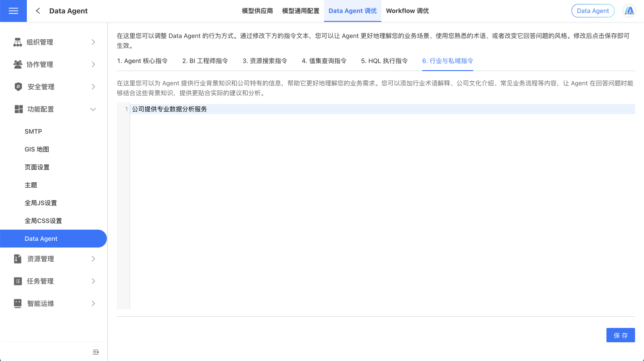Click the user avatar icon top right
The width and height of the screenshot is (644, 361).
629,11
